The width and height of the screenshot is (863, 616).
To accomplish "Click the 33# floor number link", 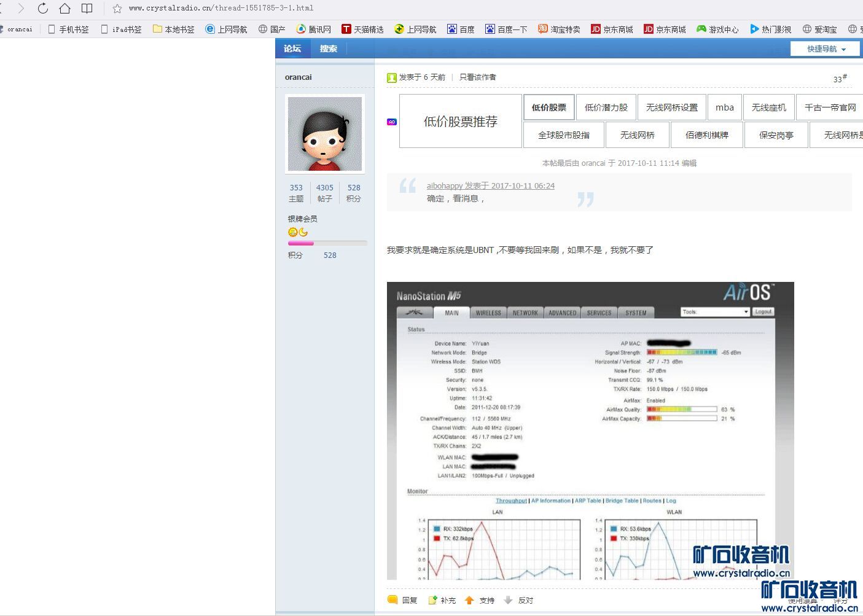I will pyautogui.click(x=840, y=78).
